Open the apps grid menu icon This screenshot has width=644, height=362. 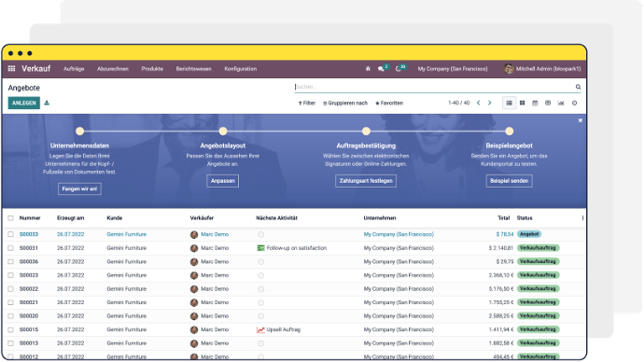(x=11, y=68)
